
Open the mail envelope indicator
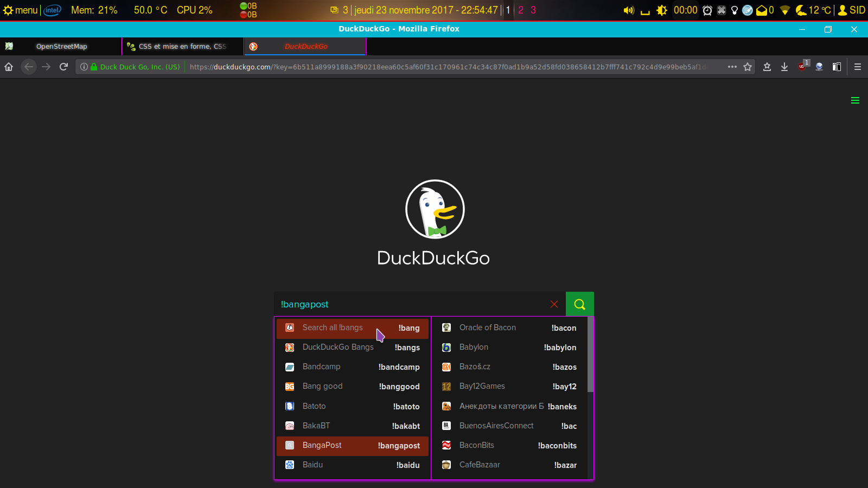click(764, 10)
